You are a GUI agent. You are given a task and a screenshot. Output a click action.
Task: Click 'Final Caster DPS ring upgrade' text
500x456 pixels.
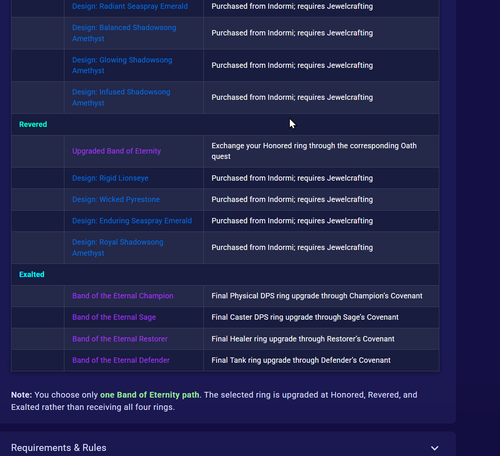point(305,317)
